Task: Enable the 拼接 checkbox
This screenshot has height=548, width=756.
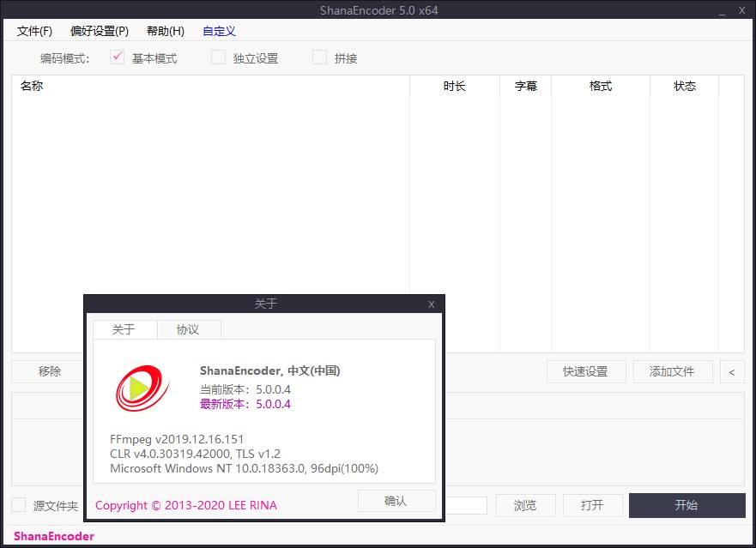Action: (319, 57)
